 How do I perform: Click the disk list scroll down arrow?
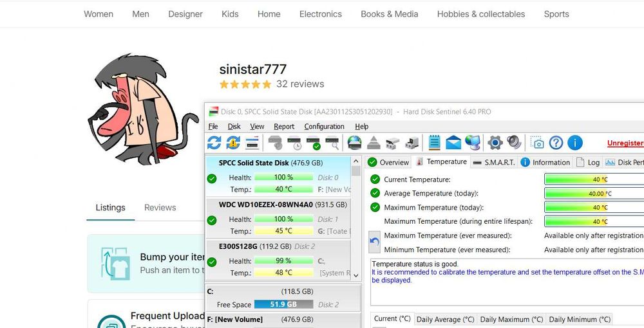(x=356, y=275)
